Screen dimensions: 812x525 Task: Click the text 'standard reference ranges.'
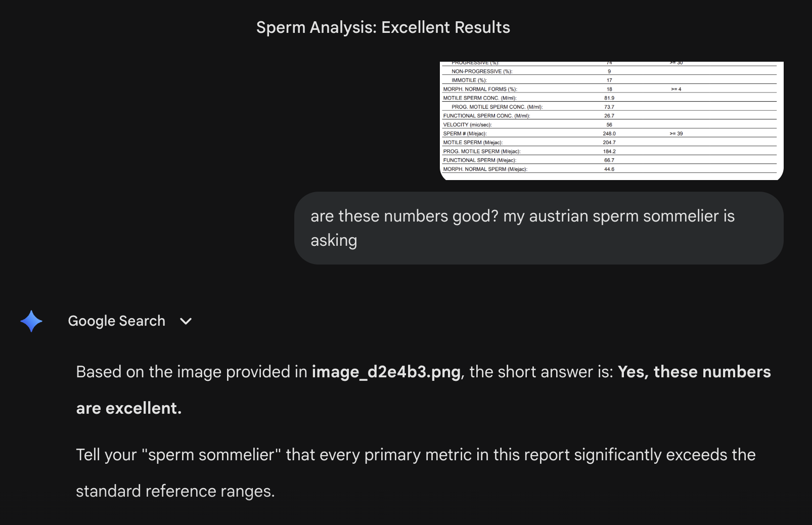tap(175, 491)
